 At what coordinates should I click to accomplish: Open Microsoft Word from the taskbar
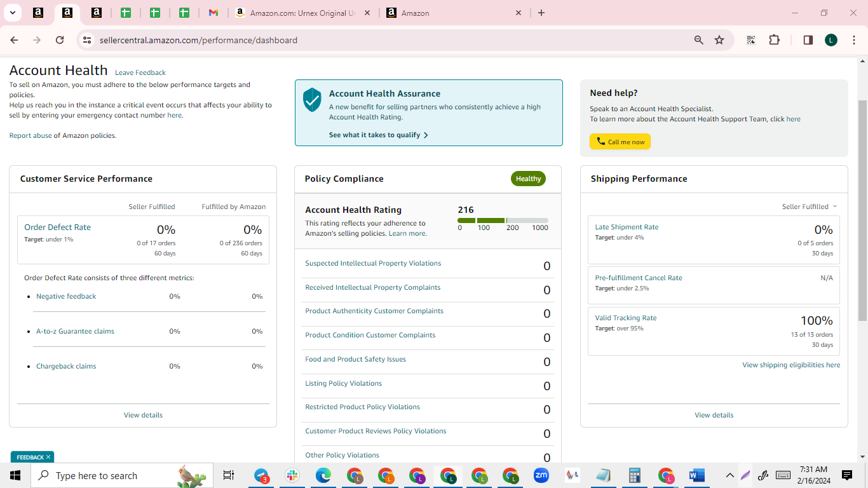point(696,475)
